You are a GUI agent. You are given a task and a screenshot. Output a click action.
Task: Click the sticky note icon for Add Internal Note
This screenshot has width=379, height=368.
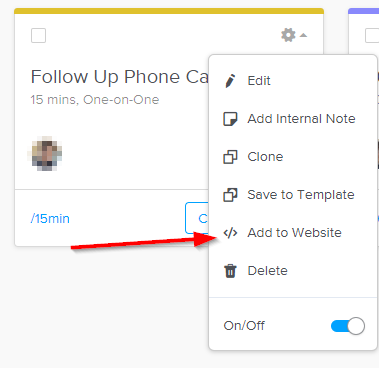click(230, 119)
